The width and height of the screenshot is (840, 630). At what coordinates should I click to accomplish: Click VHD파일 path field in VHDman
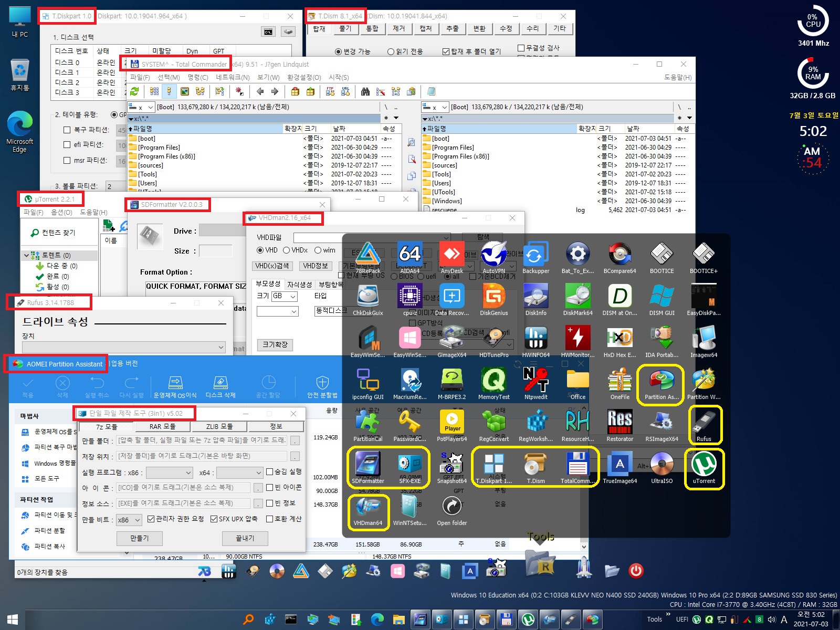pos(371,237)
